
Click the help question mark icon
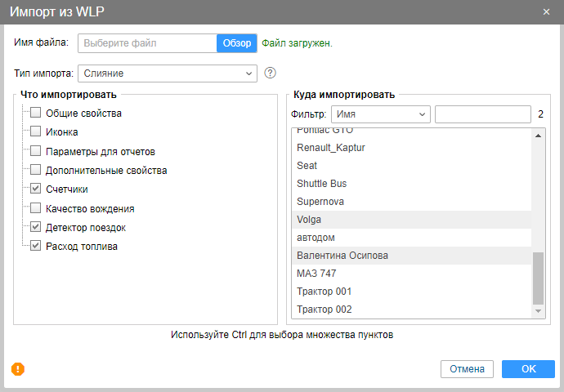pyautogui.click(x=271, y=73)
